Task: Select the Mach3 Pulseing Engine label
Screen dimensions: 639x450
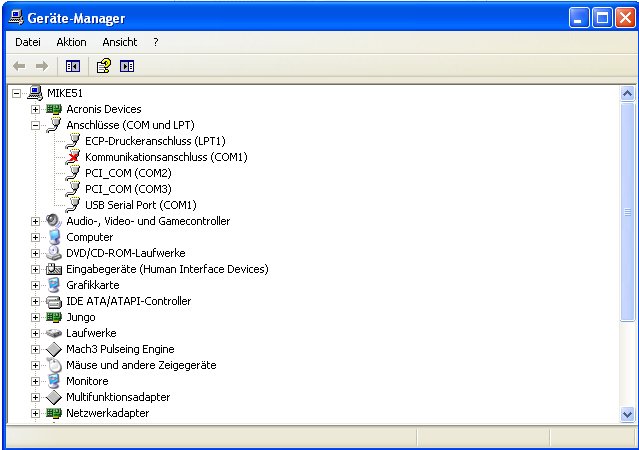Action: tap(120, 349)
